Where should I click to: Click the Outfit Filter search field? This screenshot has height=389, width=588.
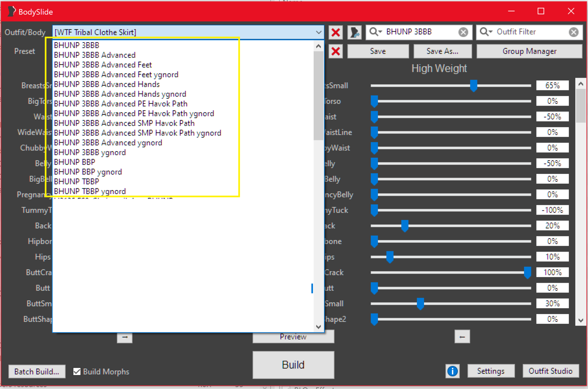[x=530, y=32]
